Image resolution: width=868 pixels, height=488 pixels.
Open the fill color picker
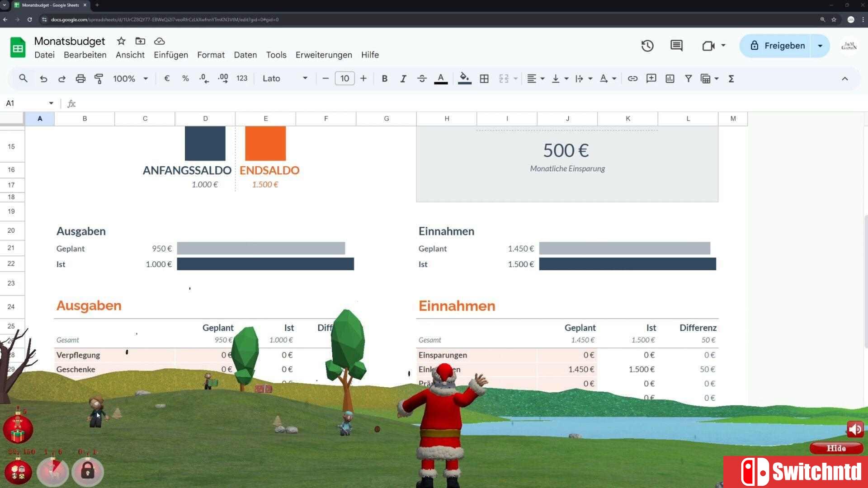(x=465, y=79)
